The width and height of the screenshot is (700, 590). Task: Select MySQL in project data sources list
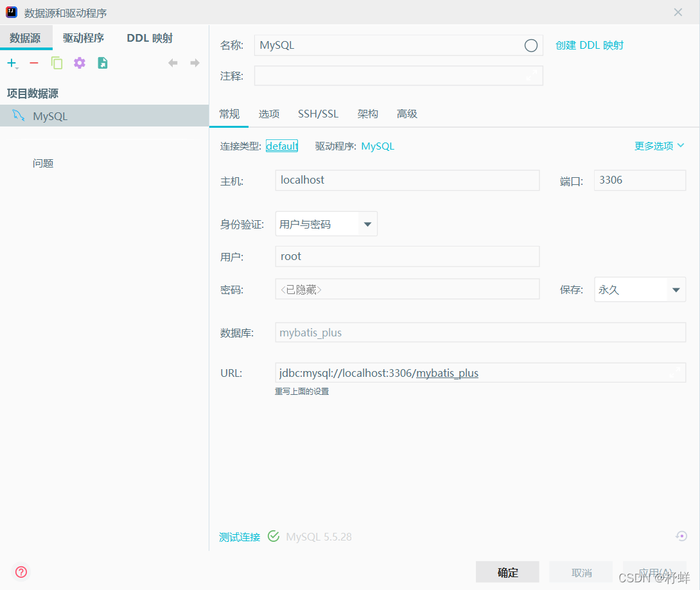[105, 116]
